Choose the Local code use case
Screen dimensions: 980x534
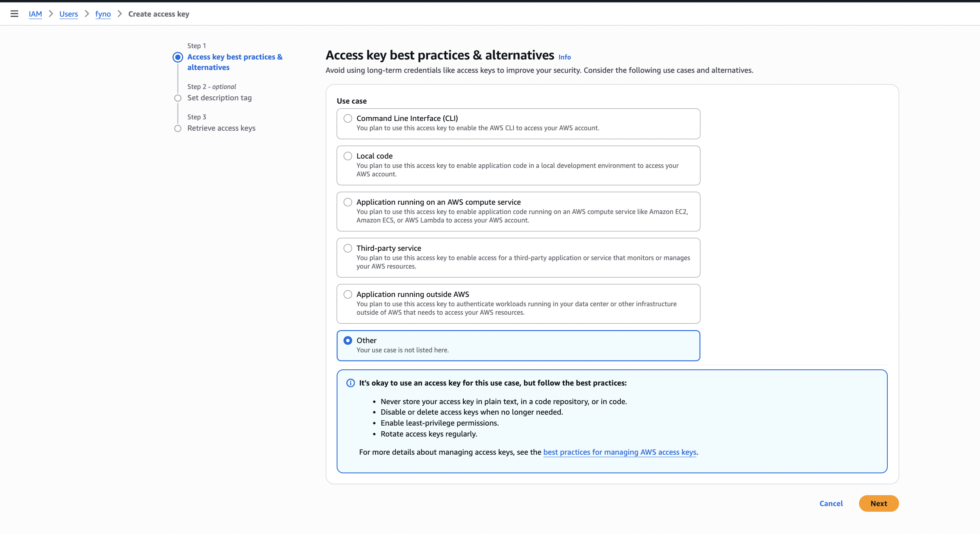[x=348, y=156]
